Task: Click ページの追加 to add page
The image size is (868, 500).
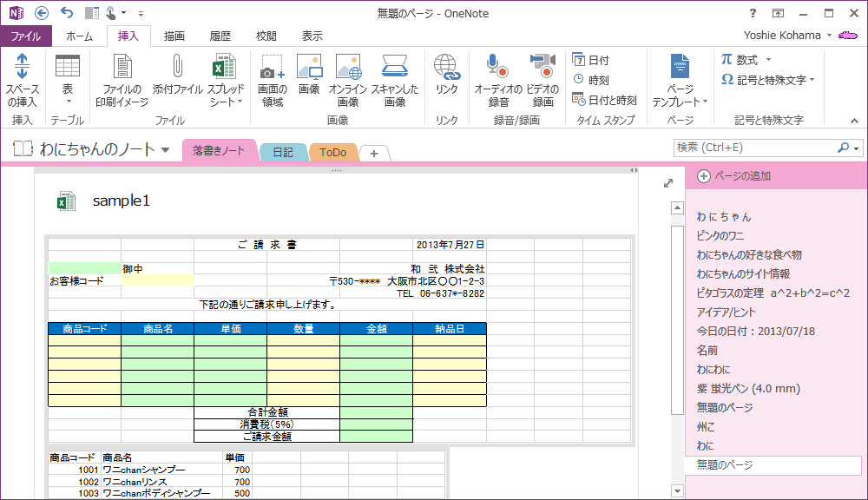Action: click(734, 176)
